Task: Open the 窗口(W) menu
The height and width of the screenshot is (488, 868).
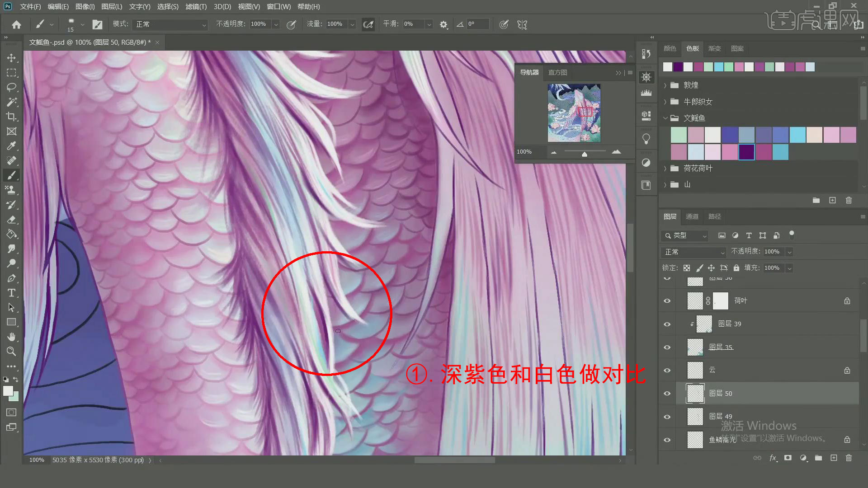Action: [x=278, y=7]
